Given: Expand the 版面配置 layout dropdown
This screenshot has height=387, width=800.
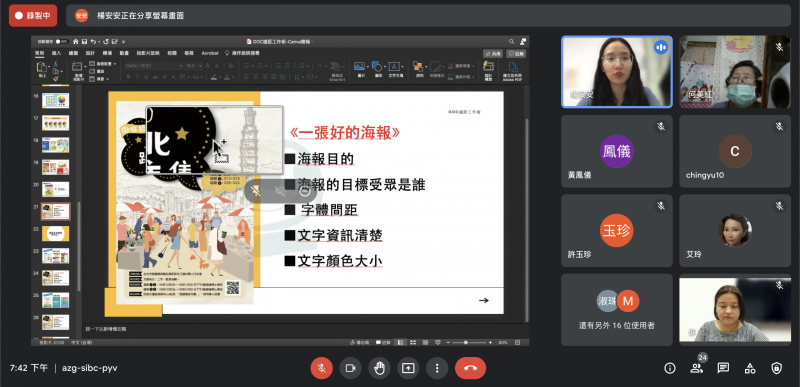Looking at the screenshot, I should [115, 64].
